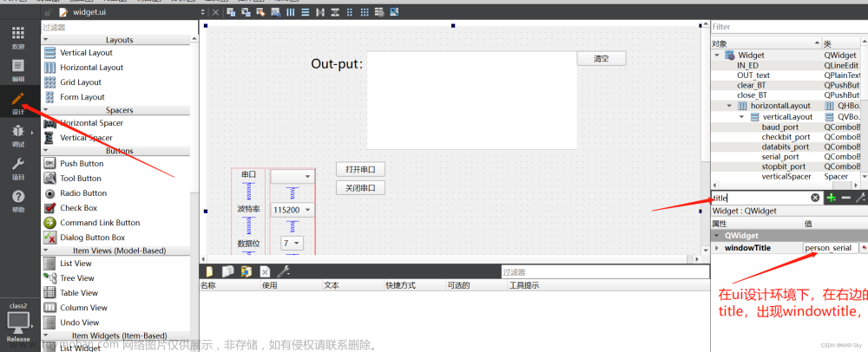This screenshot has height=352, width=868.
Task: Pick Push Button from widget box
Action: pos(82,164)
